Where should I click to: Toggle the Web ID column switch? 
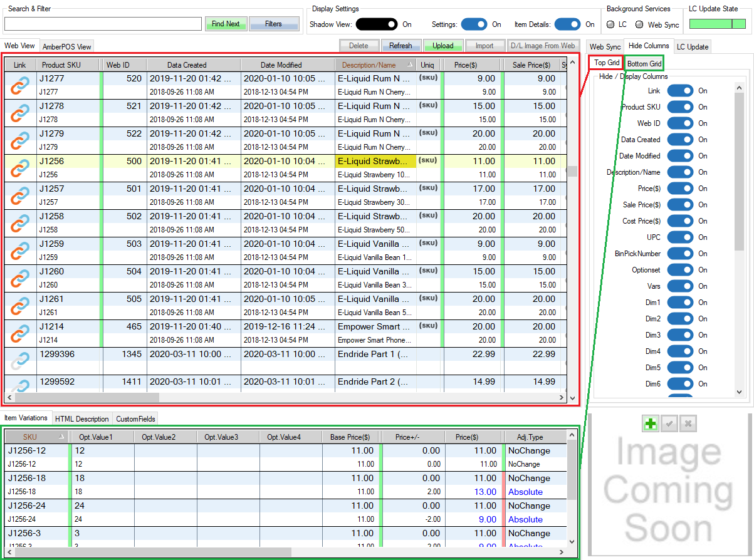tap(680, 123)
